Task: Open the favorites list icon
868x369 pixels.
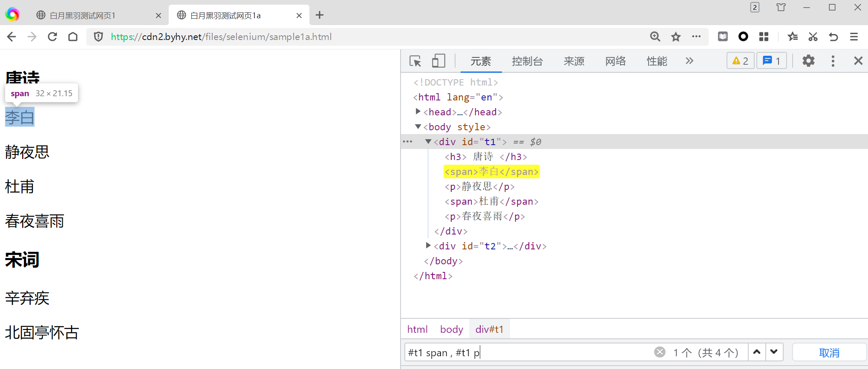Action: coord(793,37)
